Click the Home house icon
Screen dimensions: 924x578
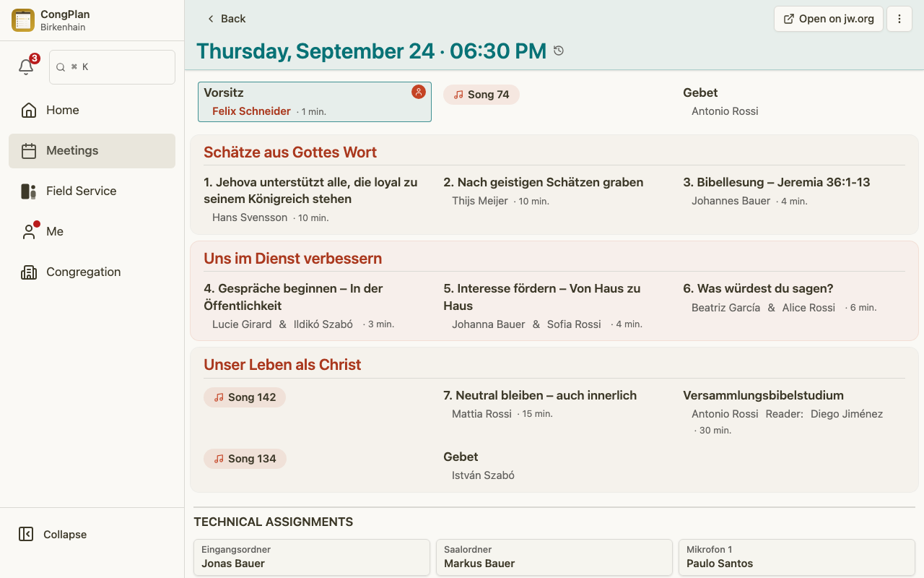[29, 110]
